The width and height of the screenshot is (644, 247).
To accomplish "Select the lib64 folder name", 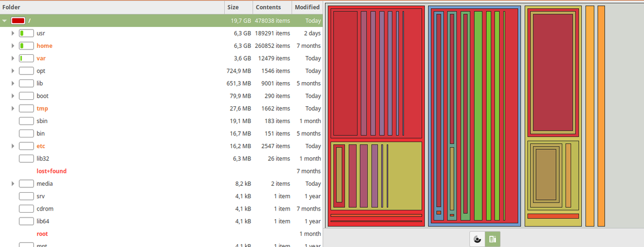I will tap(43, 221).
